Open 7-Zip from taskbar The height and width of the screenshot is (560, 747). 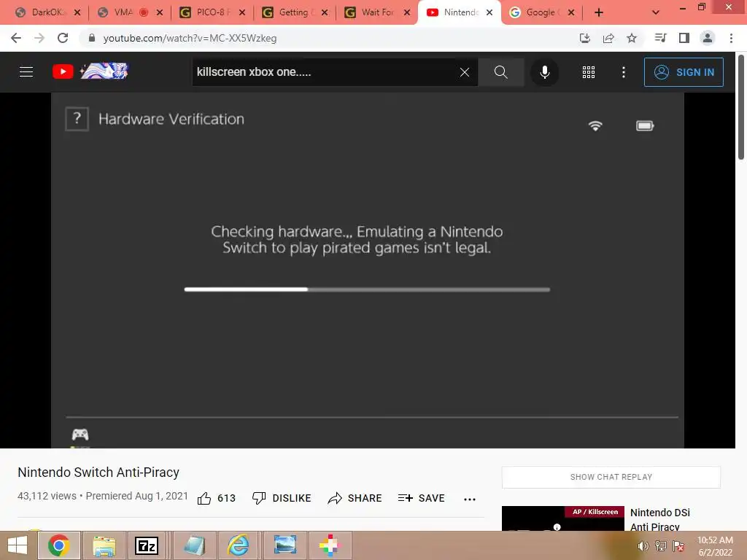146,545
